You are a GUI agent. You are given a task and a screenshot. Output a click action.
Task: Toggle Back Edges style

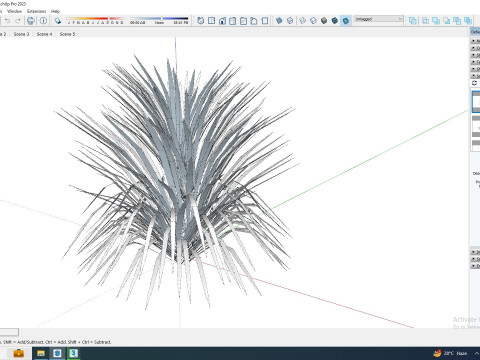[x=290, y=21]
